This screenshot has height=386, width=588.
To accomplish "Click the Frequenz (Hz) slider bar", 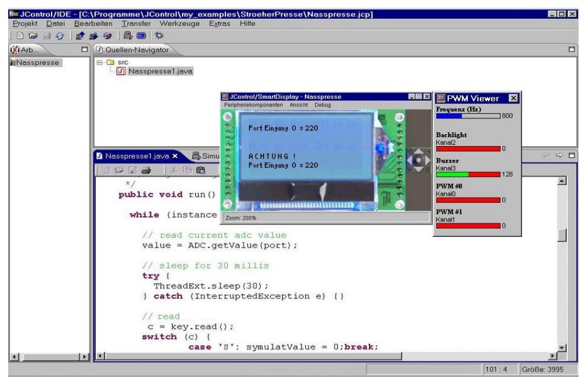I will pyautogui.click(x=467, y=116).
